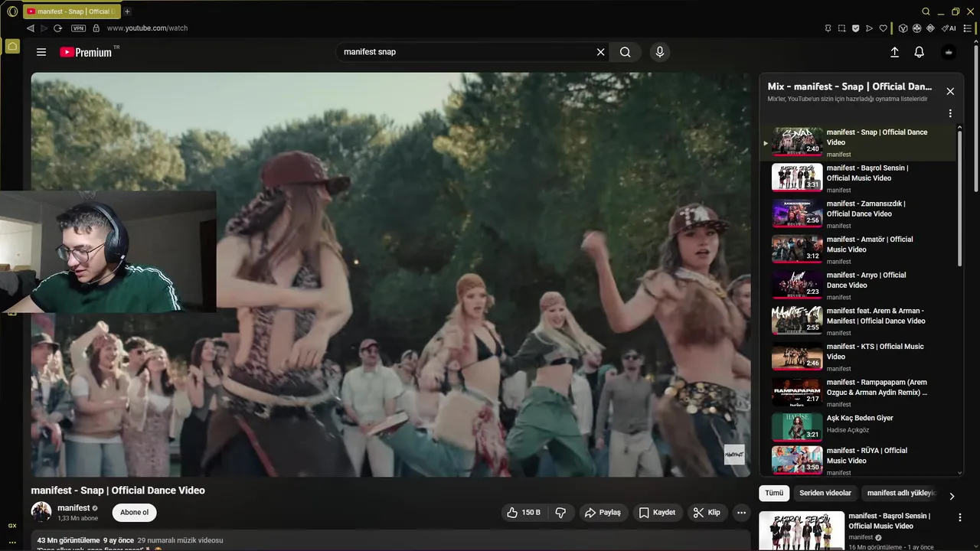Image resolution: width=980 pixels, height=551 pixels.
Task: Select the 'Tümü' filter chip
Action: click(774, 493)
